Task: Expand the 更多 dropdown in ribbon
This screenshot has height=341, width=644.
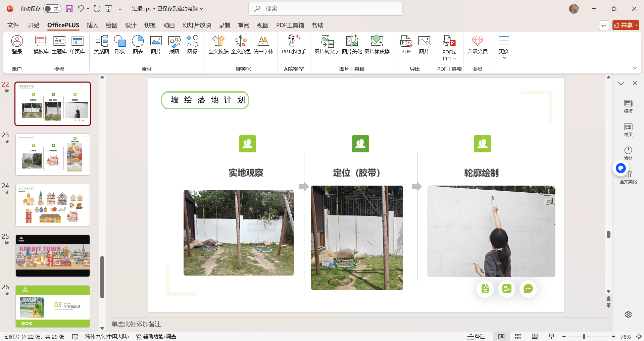Action: coord(504,48)
